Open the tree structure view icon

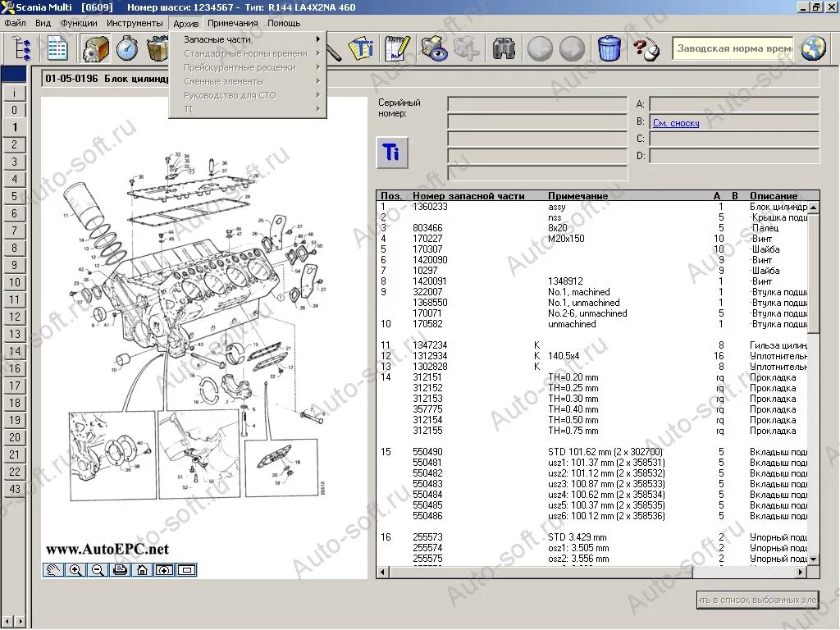(21, 48)
